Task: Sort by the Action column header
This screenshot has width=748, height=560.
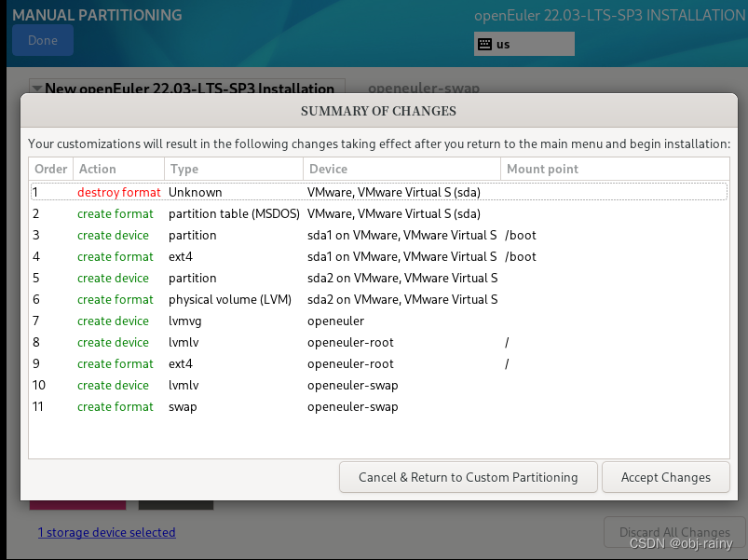Action: click(x=118, y=169)
